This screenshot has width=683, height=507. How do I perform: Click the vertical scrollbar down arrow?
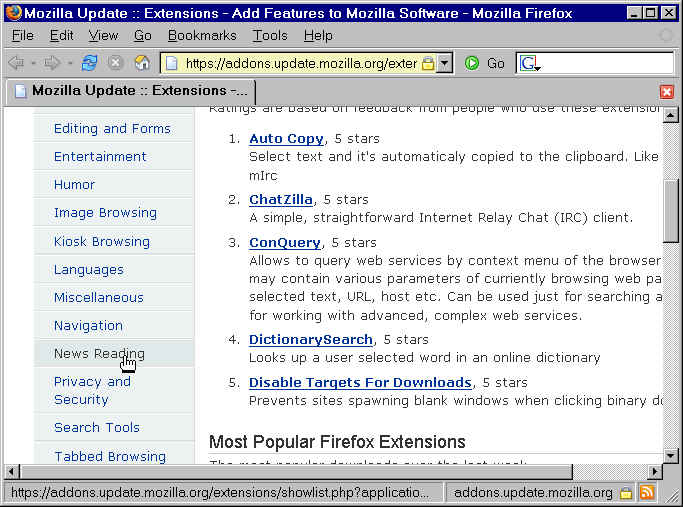(670, 456)
